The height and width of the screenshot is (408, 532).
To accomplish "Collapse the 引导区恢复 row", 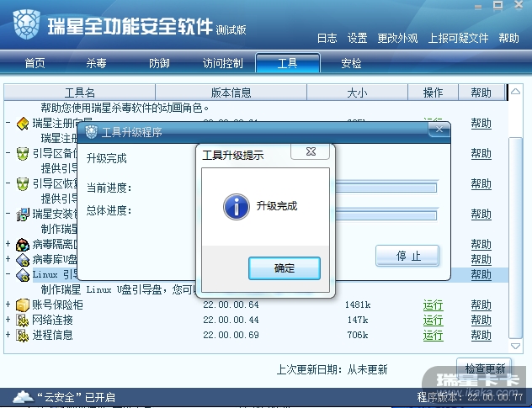I will 8,183.
